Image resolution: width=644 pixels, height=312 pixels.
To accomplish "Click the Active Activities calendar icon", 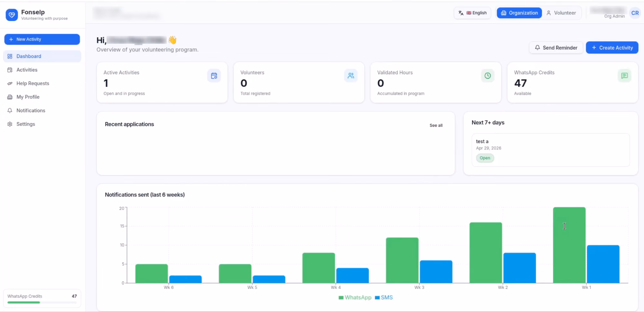I will (x=214, y=76).
